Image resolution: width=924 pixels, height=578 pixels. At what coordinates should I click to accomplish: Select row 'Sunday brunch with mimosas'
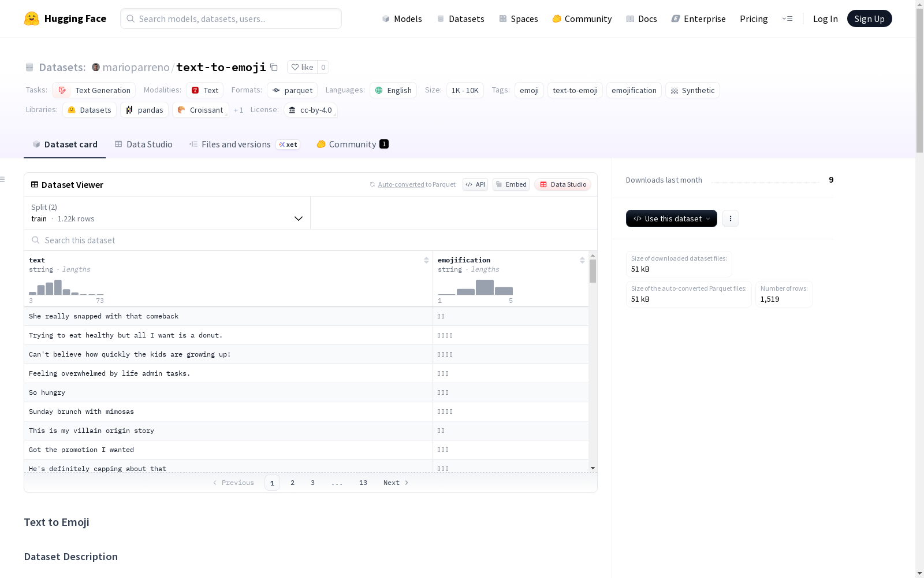coord(306,412)
